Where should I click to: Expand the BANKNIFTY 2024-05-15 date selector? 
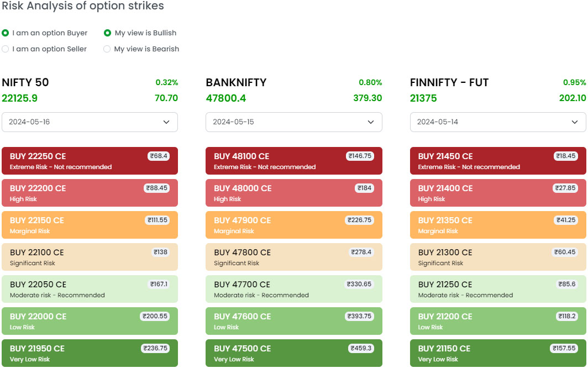293,122
